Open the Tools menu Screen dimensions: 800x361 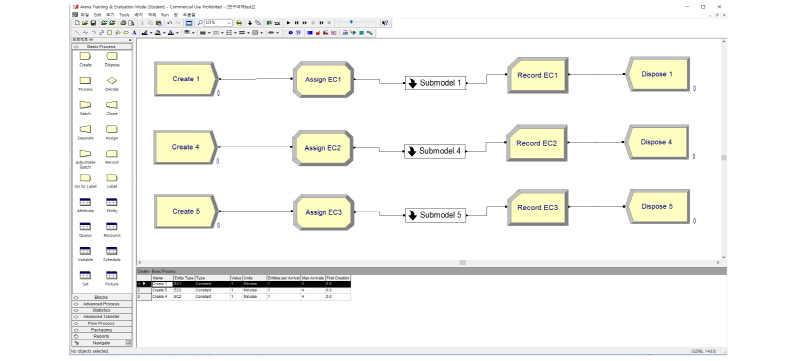tap(124, 15)
